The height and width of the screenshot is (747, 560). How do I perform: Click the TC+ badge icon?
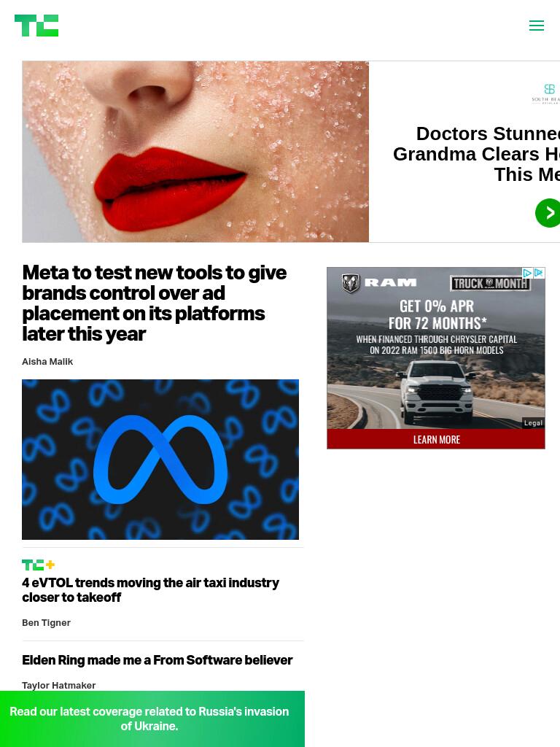tap(38, 565)
